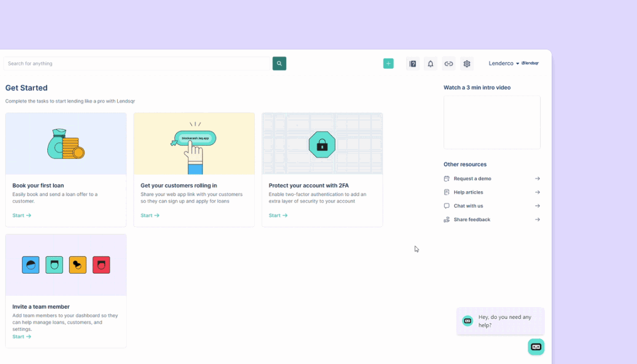Open the chatbot widget button
The image size is (637, 364).
536,347
